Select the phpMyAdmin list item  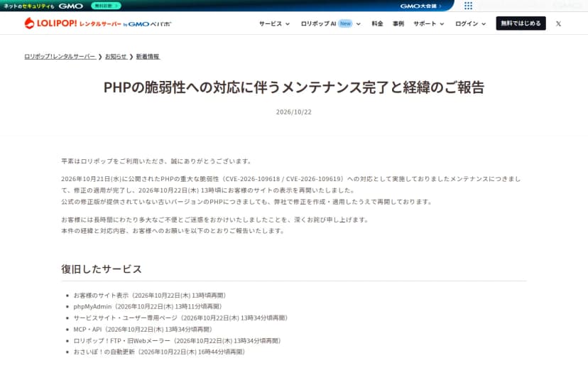(x=148, y=306)
